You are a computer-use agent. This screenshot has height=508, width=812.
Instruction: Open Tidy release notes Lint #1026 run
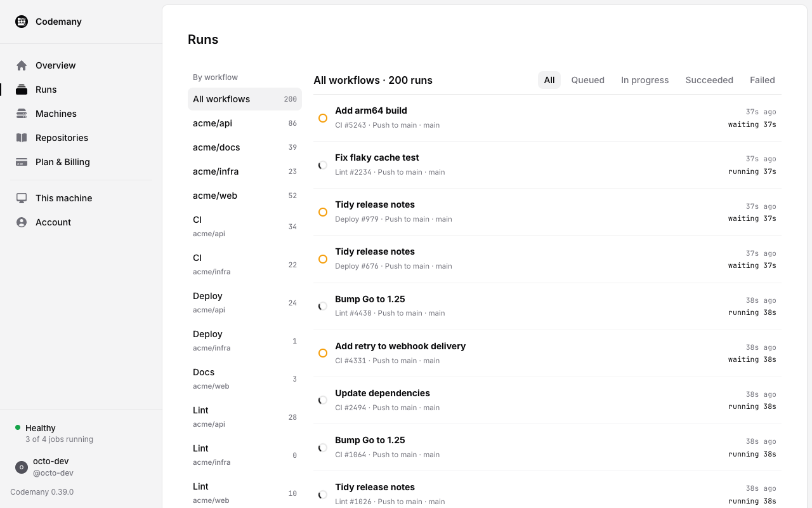click(547, 490)
